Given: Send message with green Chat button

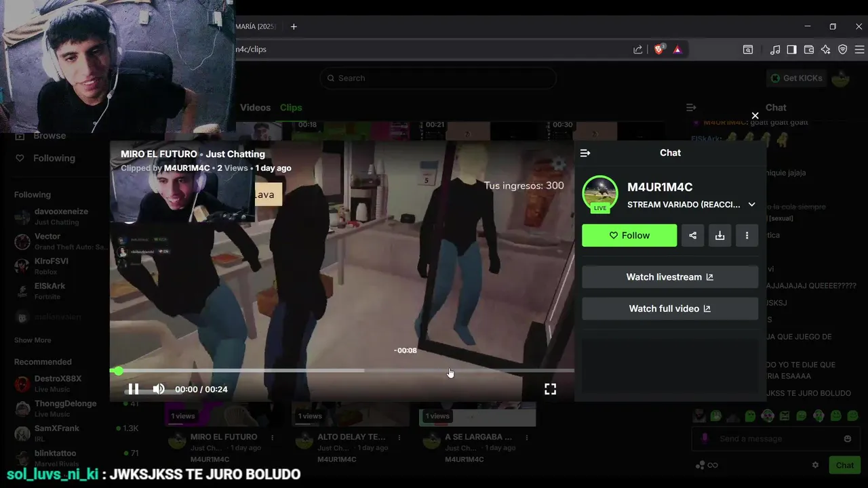Looking at the screenshot, I should [844, 465].
